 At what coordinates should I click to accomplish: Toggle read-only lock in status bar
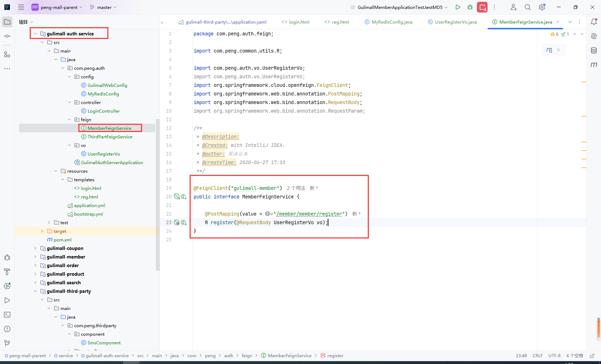click(x=592, y=356)
